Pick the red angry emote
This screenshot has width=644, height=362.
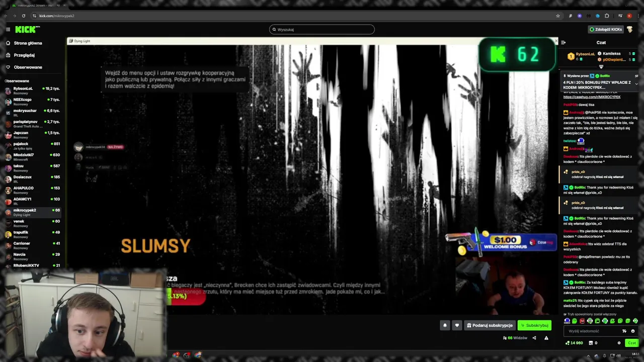(x=582, y=321)
